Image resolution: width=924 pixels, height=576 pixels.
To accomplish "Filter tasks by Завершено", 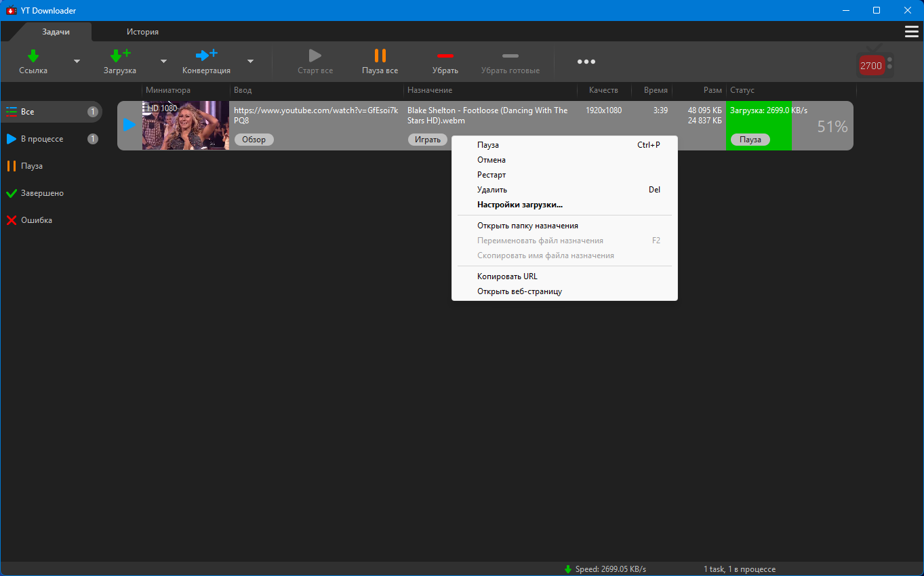I will (x=42, y=193).
